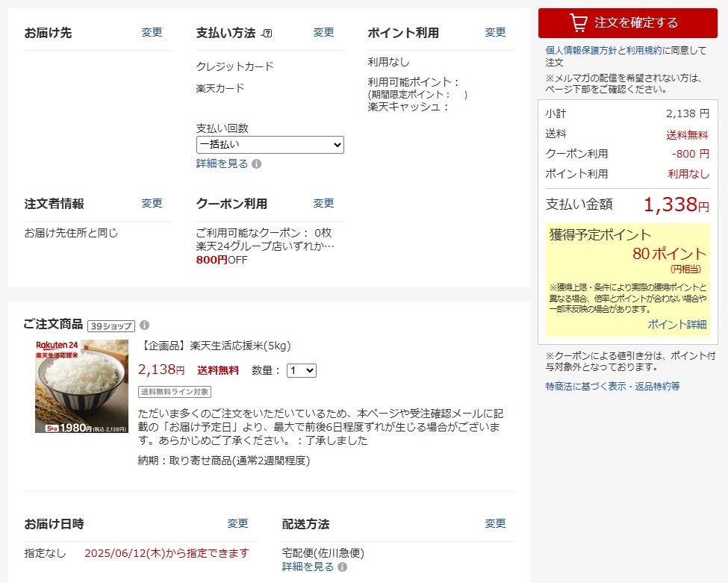This screenshot has height=583, width=728.
Task: Click product name 【企画品】楽天生活応援米(5kg)
Action: click(214, 346)
